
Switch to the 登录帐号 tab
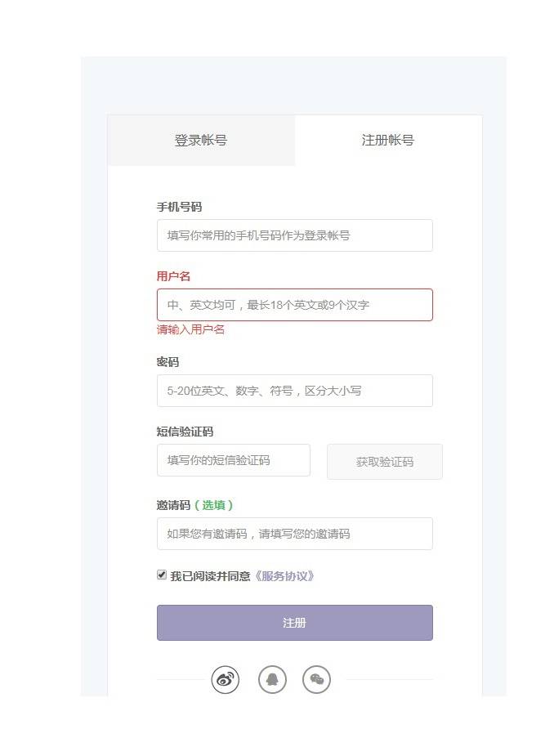pos(201,141)
